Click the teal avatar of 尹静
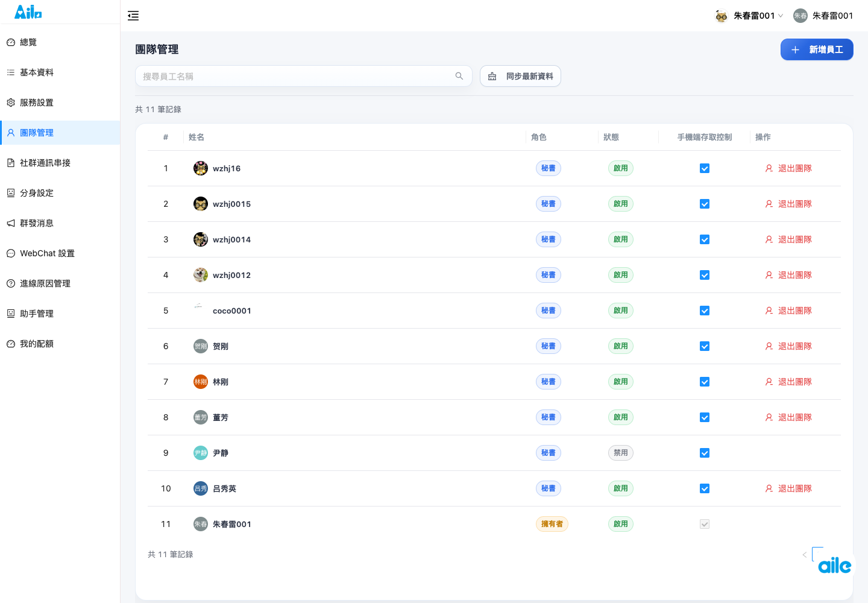Viewport: 868px width, 603px height. [x=201, y=453]
